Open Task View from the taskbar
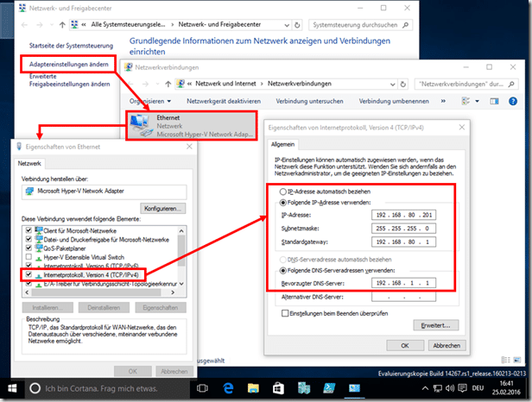Viewport: 532px width, 402px height. [202, 388]
